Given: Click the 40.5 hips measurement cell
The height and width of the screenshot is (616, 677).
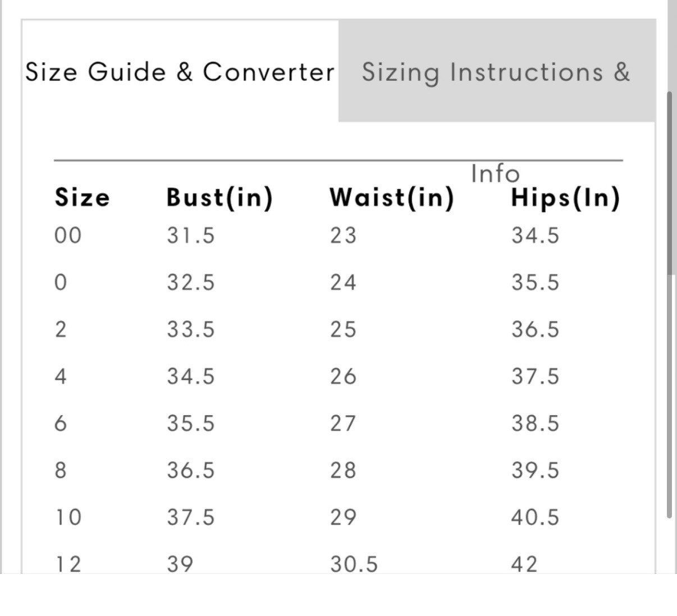Looking at the screenshot, I should coord(535,517).
